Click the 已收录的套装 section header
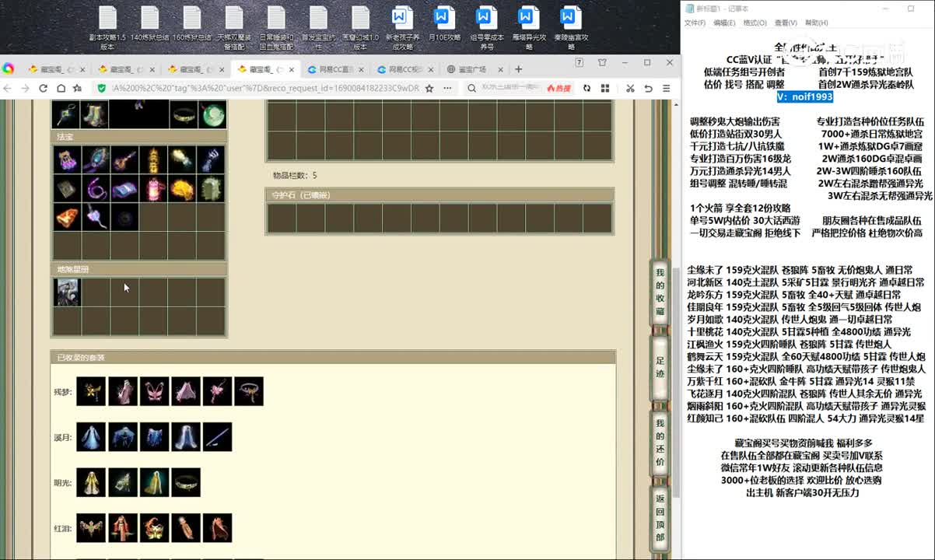Viewport: 935px width, 560px height. tap(333, 358)
